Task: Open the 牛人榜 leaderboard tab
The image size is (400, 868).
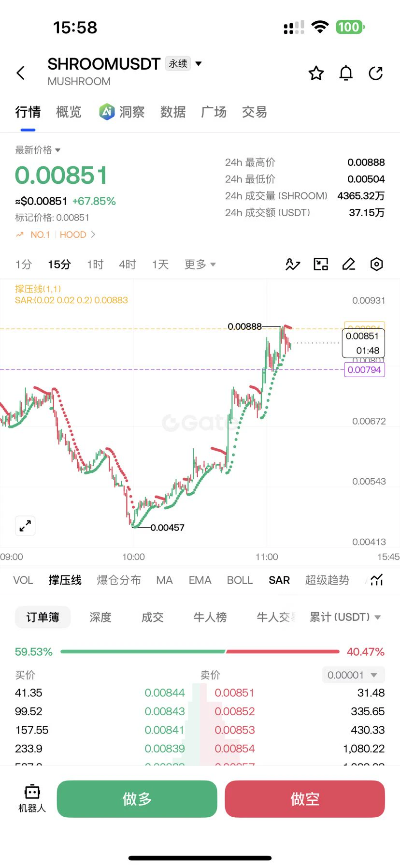Action: tap(210, 617)
